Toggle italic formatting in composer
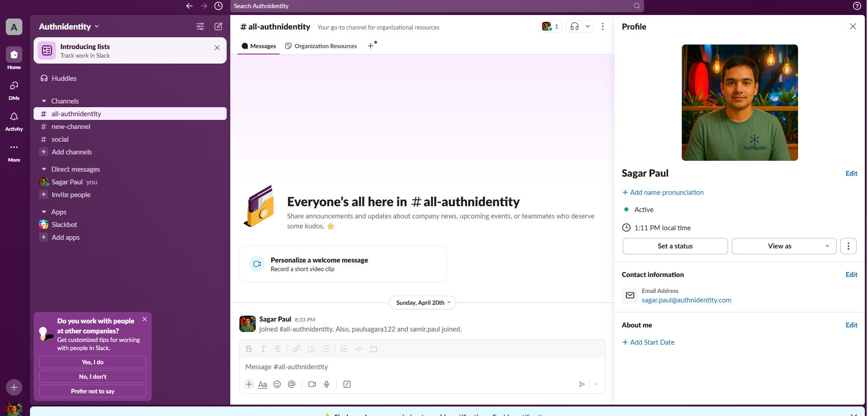Screen dimensions: 868x416 tap(263, 349)
